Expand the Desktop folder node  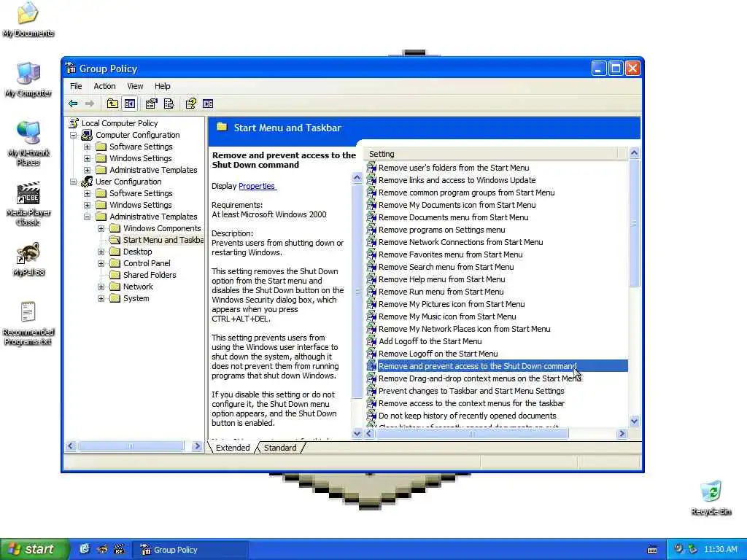101,252
